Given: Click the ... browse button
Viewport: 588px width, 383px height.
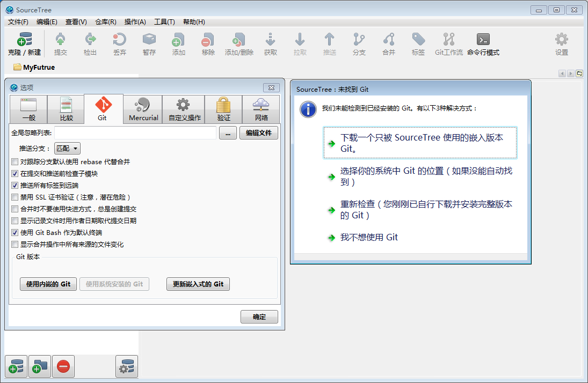Looking at the screenshot, I should pyautogui.click(x=228, y=133).
